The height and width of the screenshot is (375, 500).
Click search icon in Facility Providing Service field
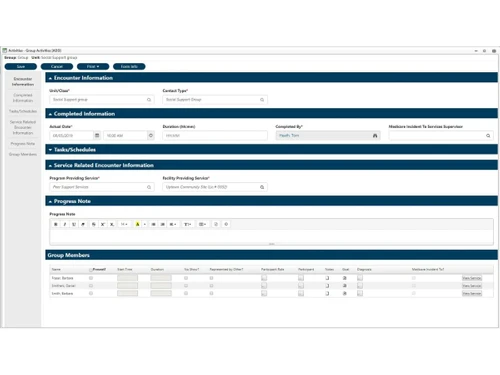pyautogui.click(x=262, y=187)
